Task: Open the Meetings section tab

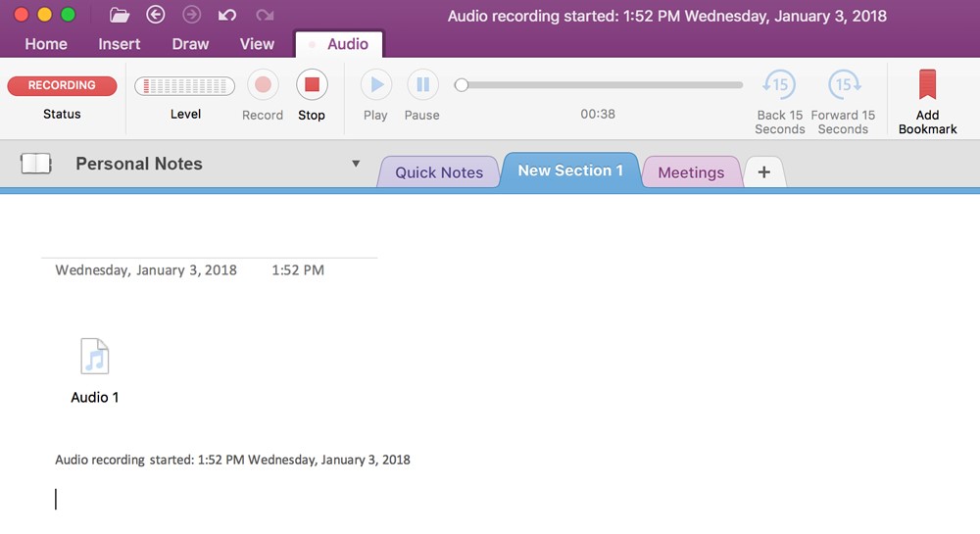Action: pos(691,172)
